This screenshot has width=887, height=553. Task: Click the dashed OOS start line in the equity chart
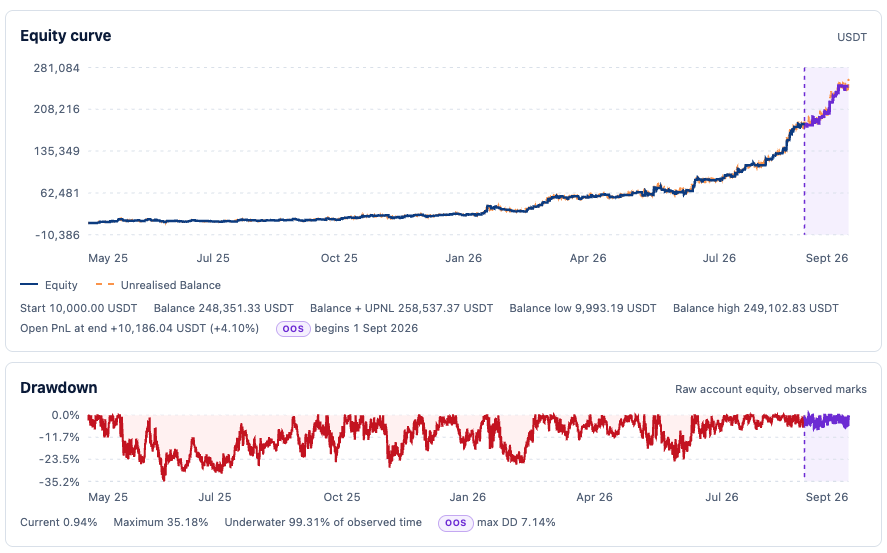point(804,151)
